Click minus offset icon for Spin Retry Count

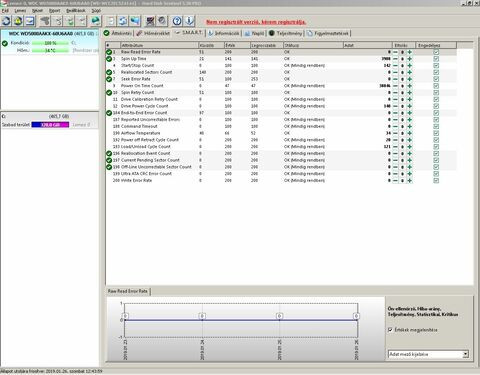395,93
